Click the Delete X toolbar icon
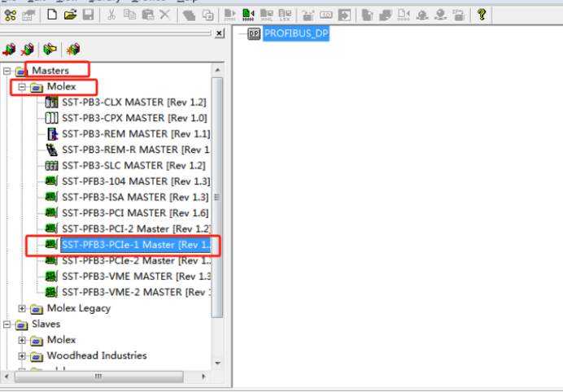563x392 pixels. (x=165, y=15)
